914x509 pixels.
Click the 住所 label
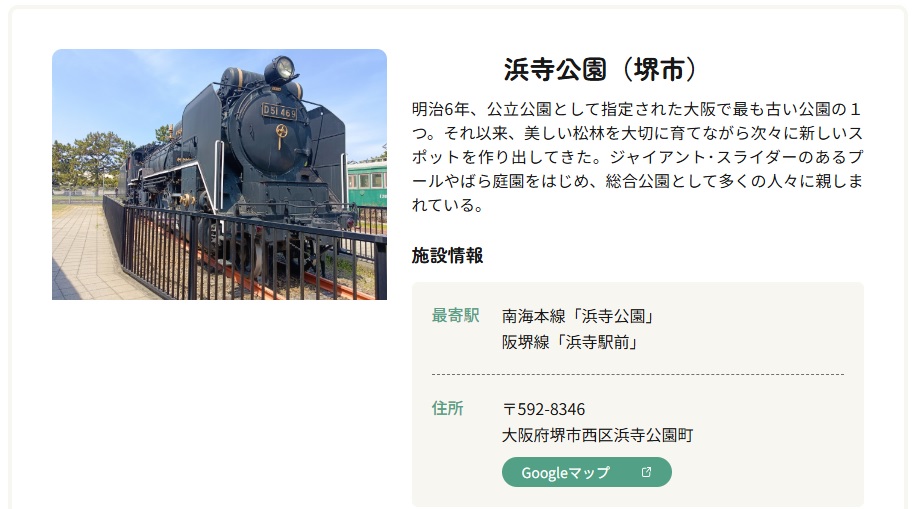(447, 408)
